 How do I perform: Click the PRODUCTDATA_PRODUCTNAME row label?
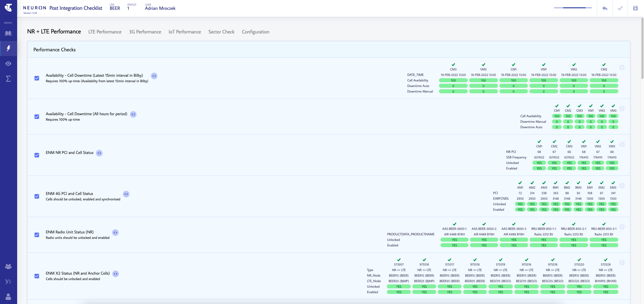[411, 234]
